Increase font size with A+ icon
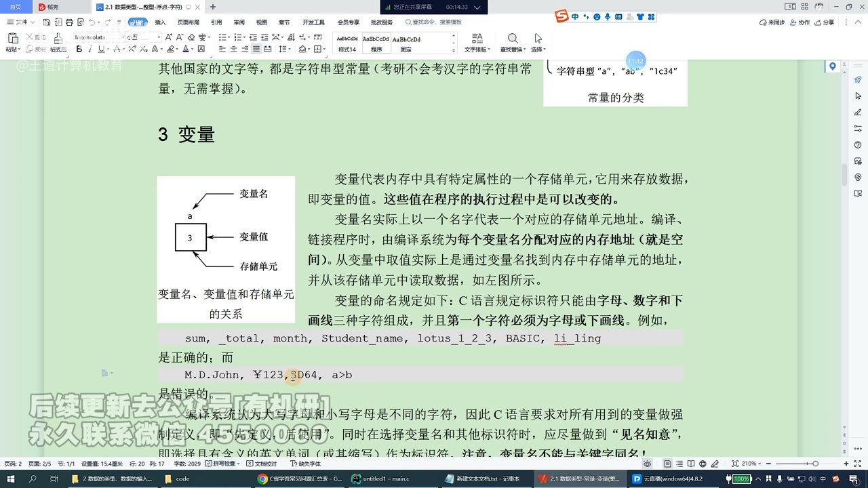This screenshot has width=868, height=488. click(x=168, y=37)
